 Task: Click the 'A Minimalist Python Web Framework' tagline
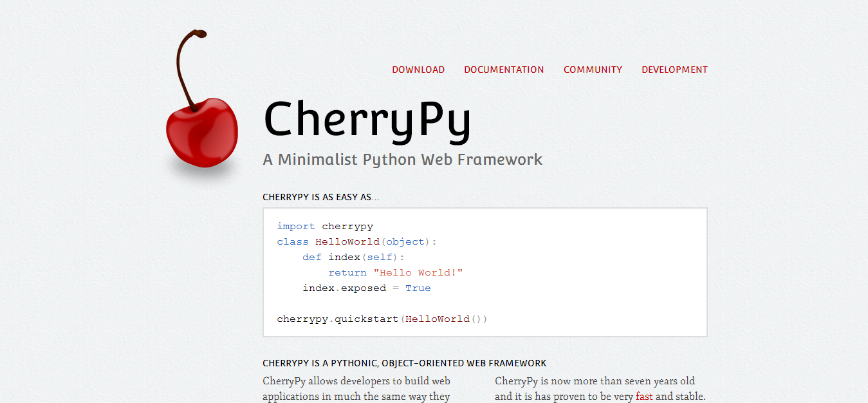[403, 160]
